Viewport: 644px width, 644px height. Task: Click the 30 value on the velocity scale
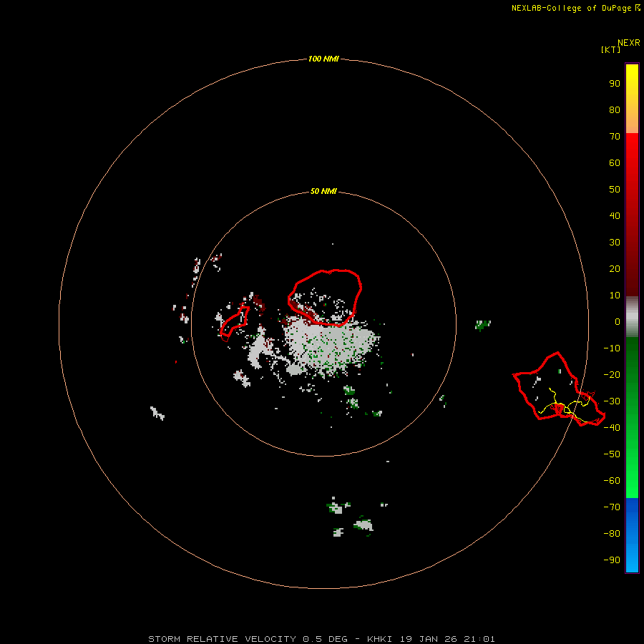coord(615,243)
